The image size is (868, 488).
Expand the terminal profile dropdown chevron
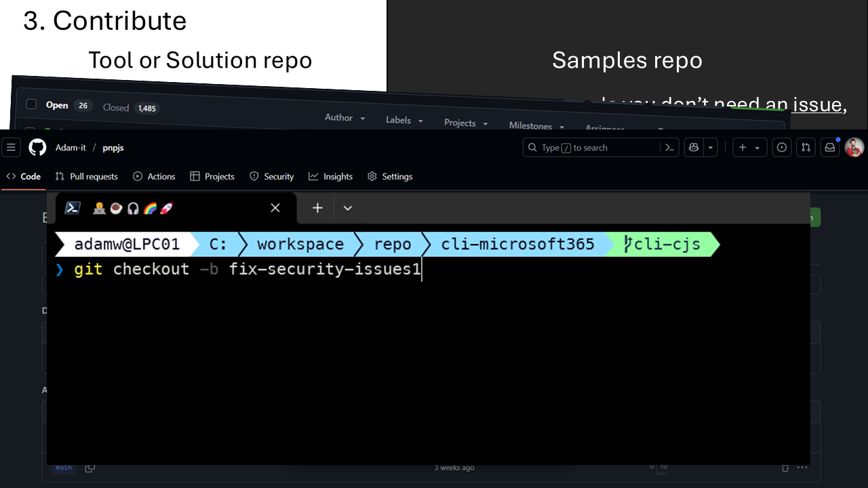coord(348,208)
